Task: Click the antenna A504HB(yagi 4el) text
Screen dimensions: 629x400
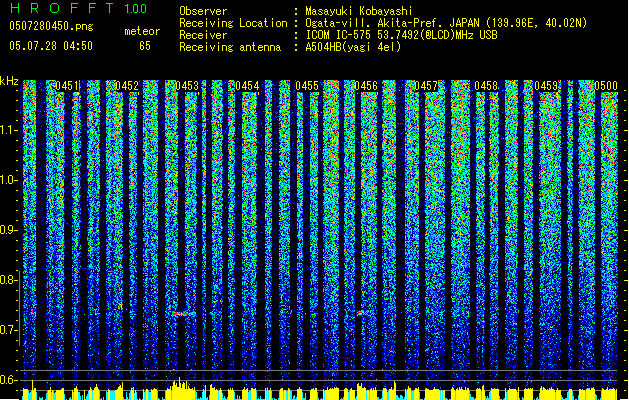Action: coord(353,47)
